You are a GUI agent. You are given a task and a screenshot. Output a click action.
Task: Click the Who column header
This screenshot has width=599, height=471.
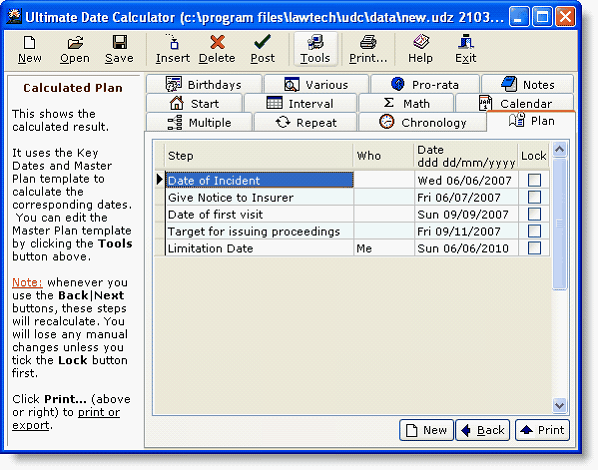(384, 156)
